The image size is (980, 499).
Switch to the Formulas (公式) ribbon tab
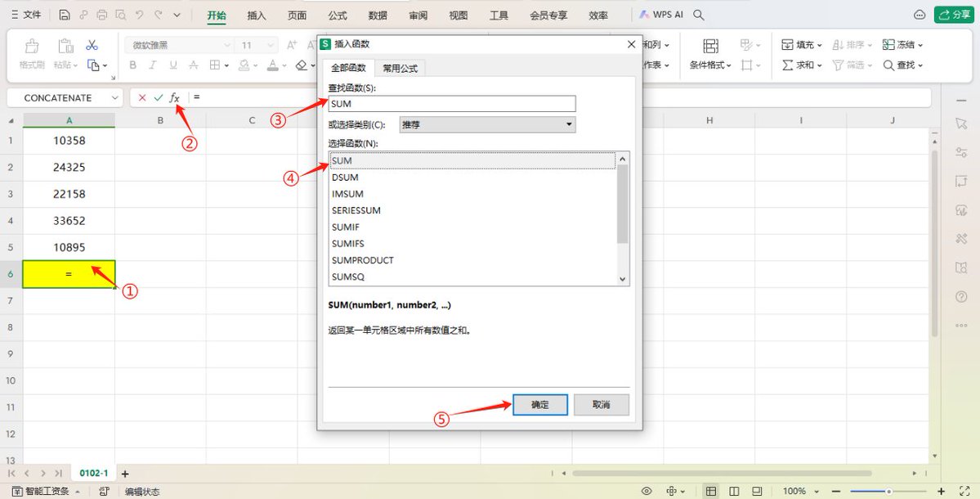338,16
